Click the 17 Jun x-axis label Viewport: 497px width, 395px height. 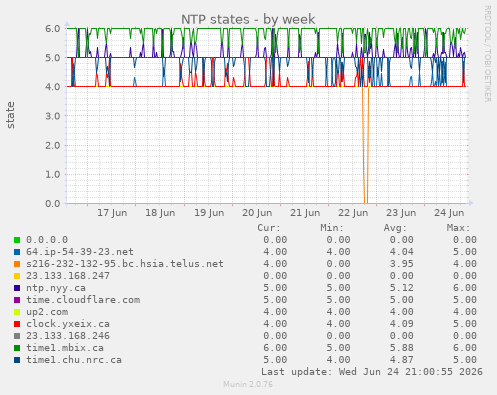pos(112,213)
